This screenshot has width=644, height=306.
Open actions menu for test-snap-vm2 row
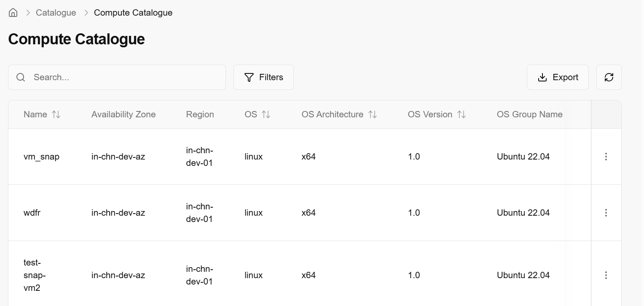(606, 275)
